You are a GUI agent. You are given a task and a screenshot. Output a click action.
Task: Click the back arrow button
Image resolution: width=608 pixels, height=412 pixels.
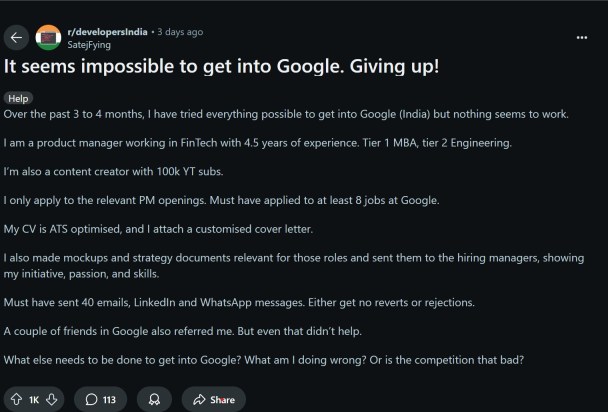16,38
